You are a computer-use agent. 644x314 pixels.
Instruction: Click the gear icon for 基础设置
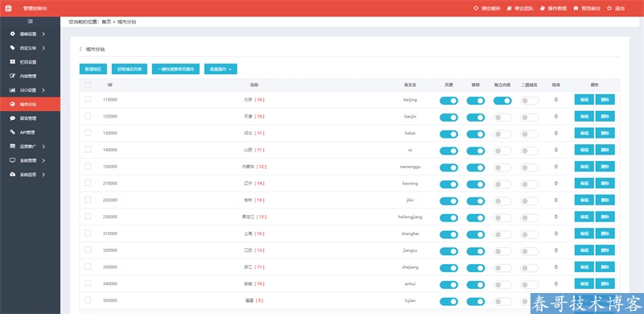click(x=12, y=34)
